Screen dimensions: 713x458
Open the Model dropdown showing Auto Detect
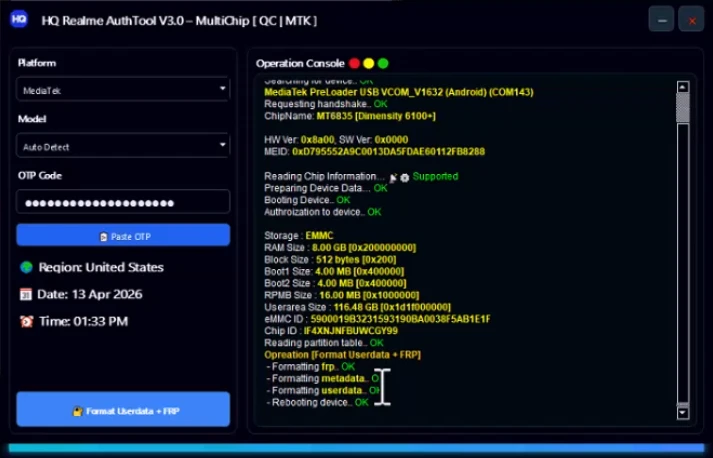123,146
